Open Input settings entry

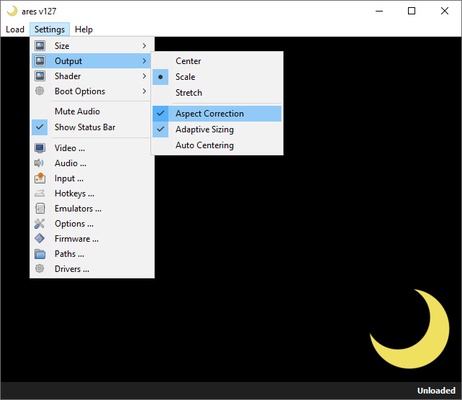(x=91, y=178)
